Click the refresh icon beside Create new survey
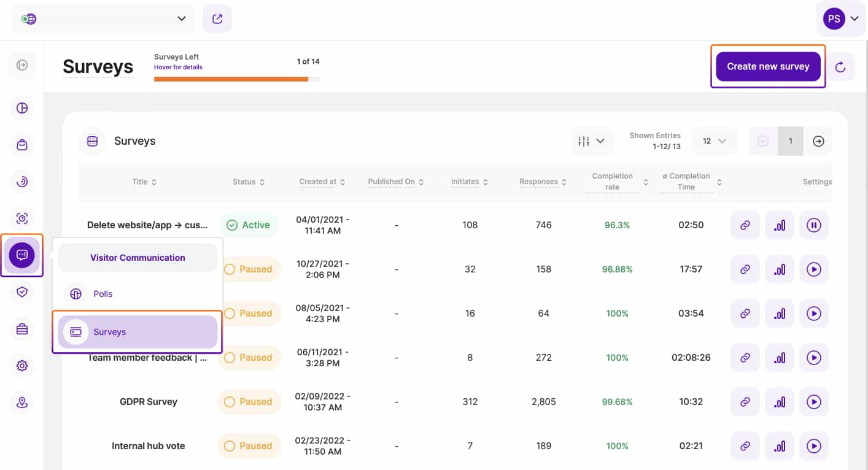Viewport: 868px width, 470px height. tap(840, 67)
